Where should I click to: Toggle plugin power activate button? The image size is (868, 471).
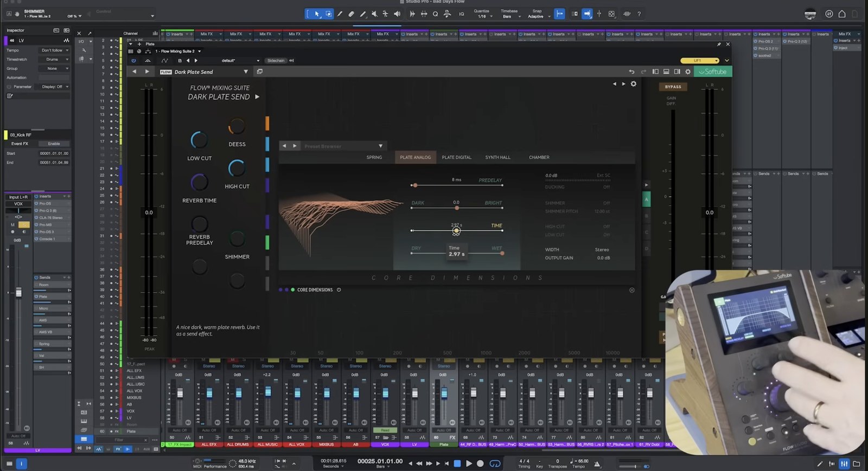pyautogui.click(x=133, y=61)
